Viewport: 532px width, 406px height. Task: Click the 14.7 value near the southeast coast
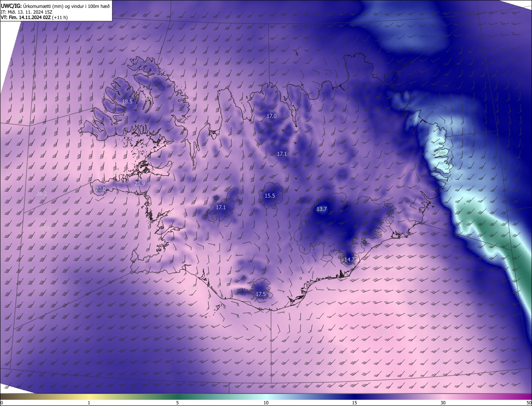350,260
